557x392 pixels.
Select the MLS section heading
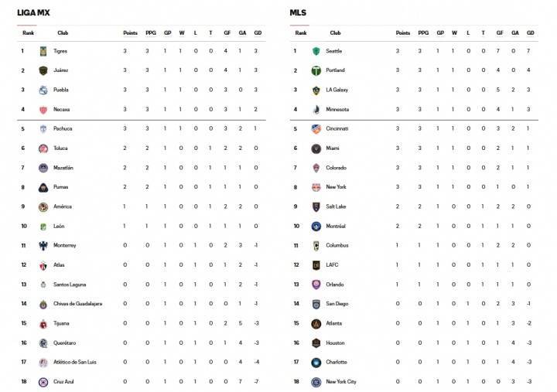pyautogui.click(x=298, y=13)
